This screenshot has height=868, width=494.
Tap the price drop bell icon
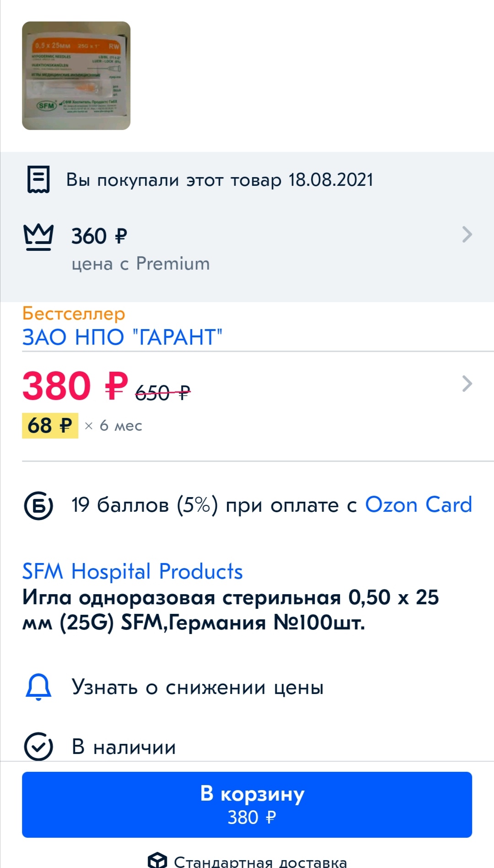coord(38,687)
